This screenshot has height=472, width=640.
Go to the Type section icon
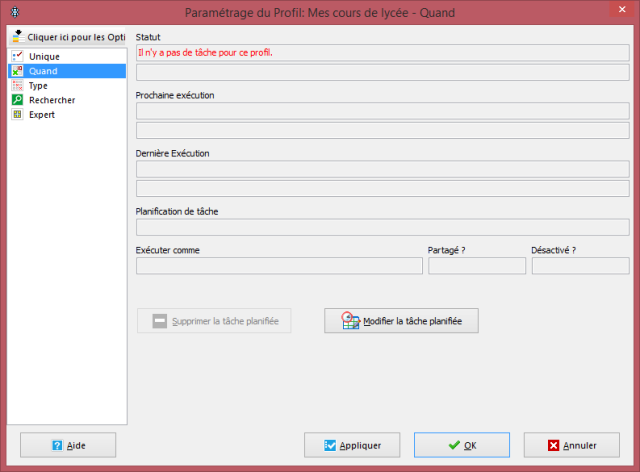[17, 86]
